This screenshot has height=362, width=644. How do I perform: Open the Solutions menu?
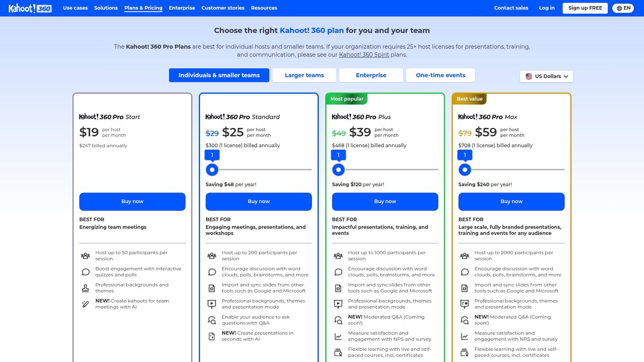pos(106,8)
